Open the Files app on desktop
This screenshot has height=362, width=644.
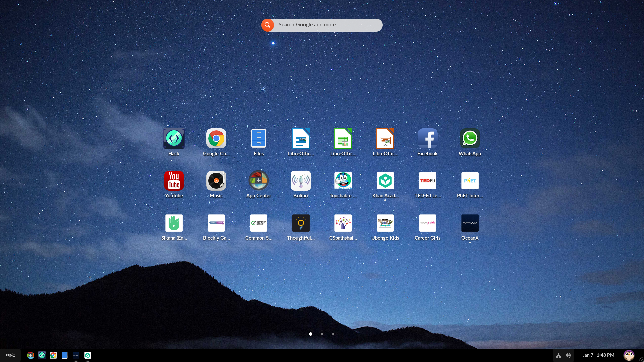258,138
